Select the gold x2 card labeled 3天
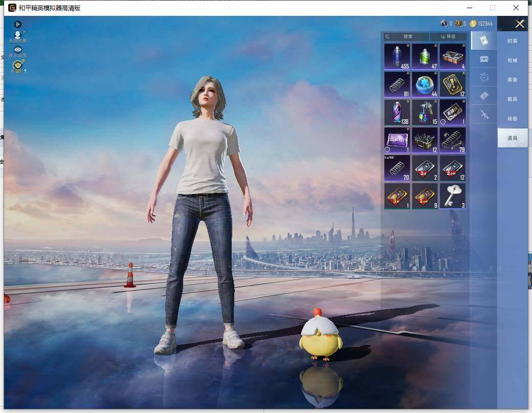 [397, 196]
